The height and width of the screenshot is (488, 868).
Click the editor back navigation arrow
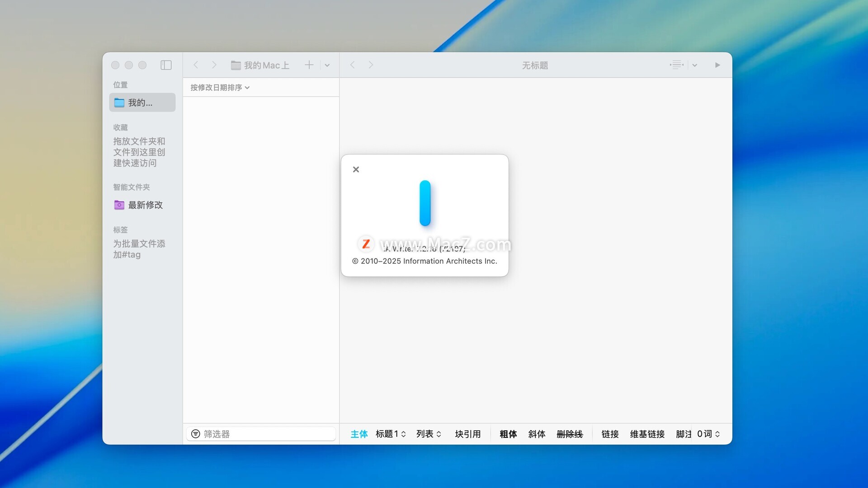(x=353, y=65)
